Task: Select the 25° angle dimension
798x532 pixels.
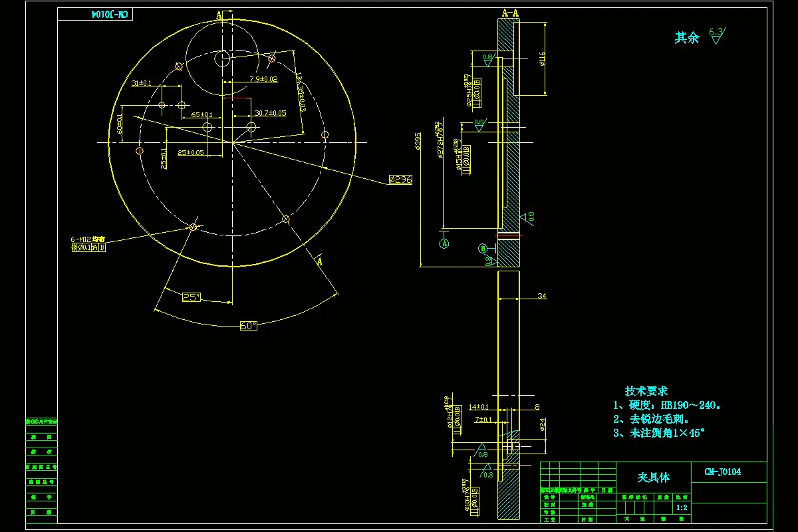Action: point(191,297)
